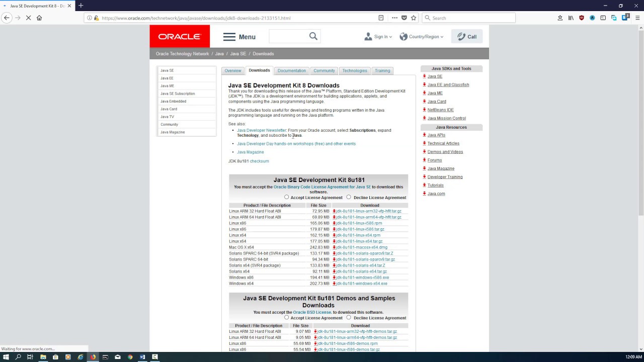Open Oracle Binary Code License Agreement link
The width and height of the screenshot is (644, 362).
coord(322,187)
